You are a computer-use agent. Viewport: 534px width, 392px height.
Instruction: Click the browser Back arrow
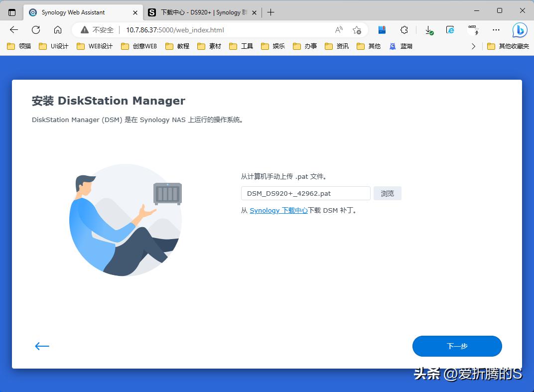pyautogui.click(x=13, y=30)
